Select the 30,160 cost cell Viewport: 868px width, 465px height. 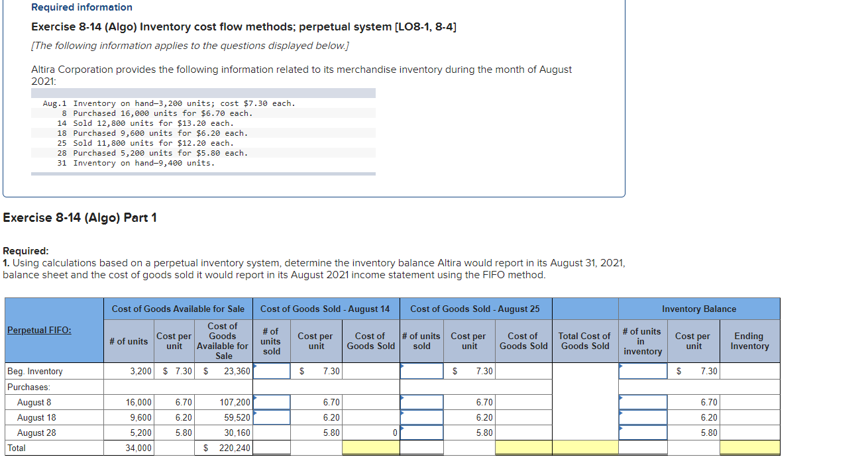click(x=224, y=433)
